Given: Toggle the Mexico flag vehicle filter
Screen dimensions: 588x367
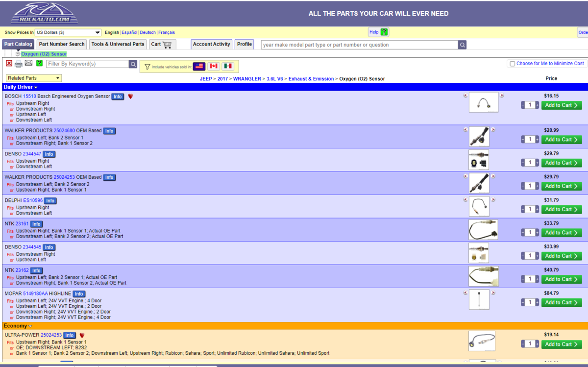Looking at the screenshot, I should [228, 66].
